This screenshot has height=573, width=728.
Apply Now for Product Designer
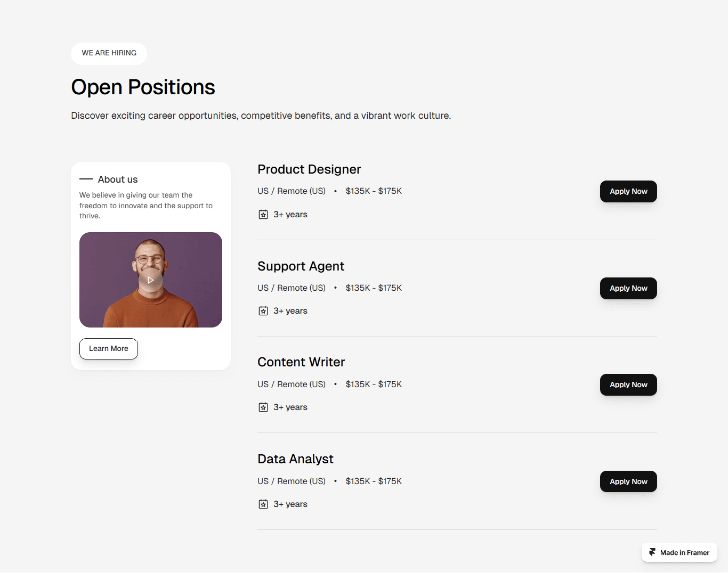628,192
